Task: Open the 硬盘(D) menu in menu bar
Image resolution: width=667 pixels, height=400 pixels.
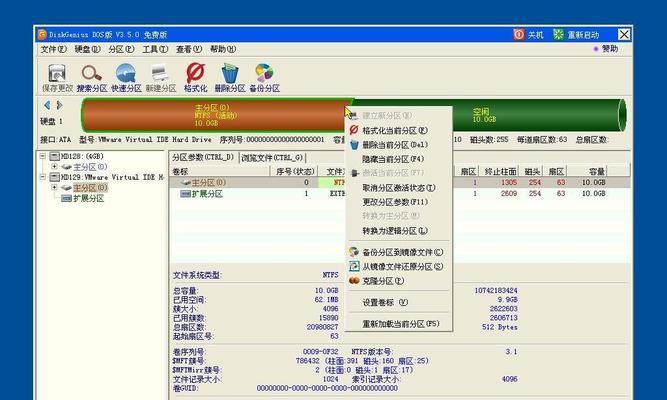Action: click(x=86, y=49)
